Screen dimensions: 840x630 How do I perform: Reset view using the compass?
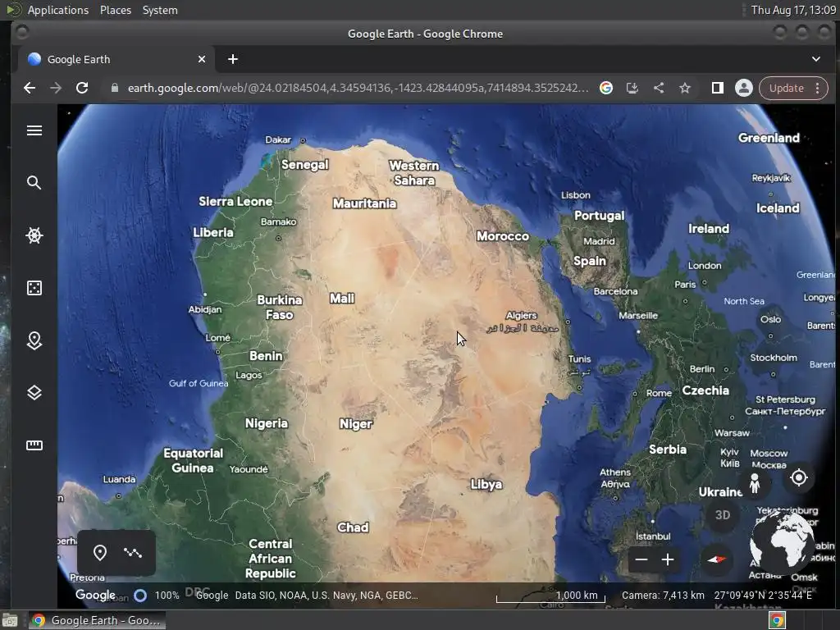point(716,559)
